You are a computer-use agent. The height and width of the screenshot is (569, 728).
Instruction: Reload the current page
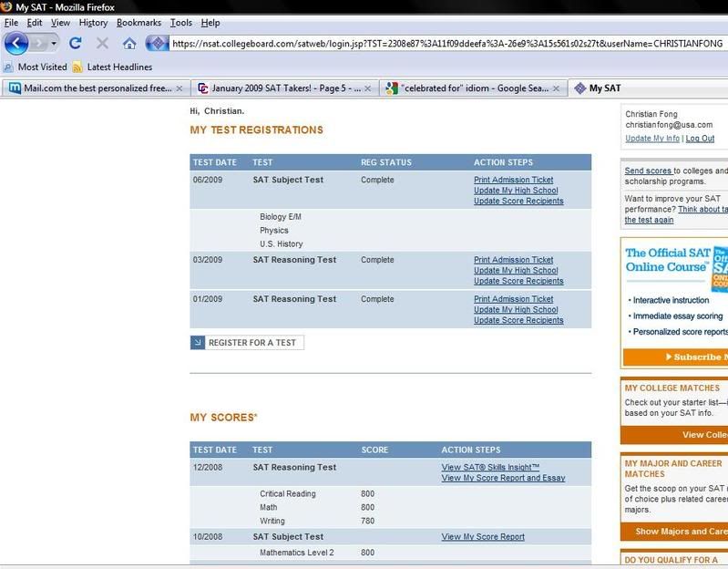76,43
